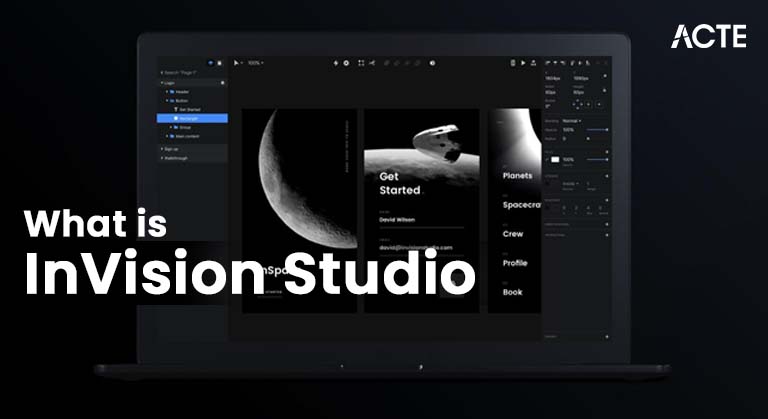Click the share-nodes icon in top toolbar
Viewport: 768px width, 419px height.
[x=372, y=63]
